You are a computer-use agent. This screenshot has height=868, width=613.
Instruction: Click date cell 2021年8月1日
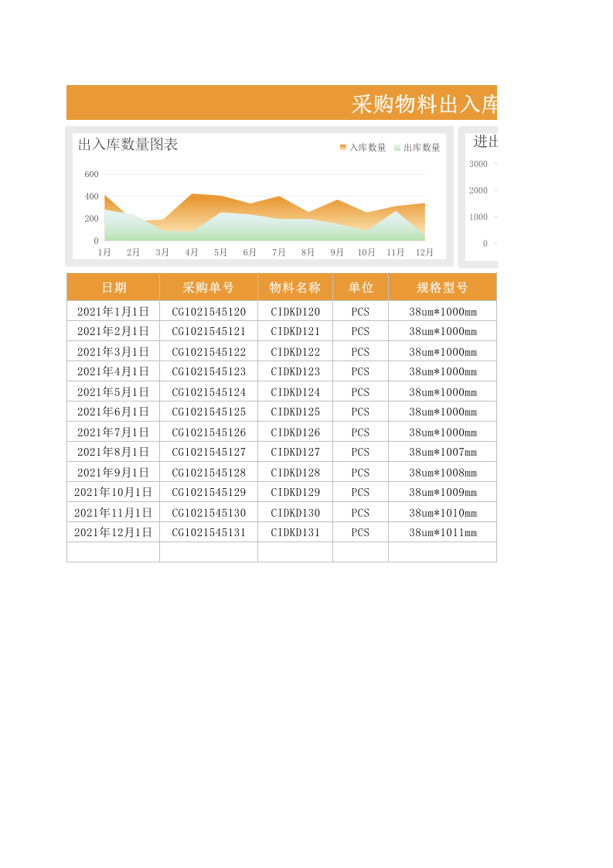click(x=114, y=452)
